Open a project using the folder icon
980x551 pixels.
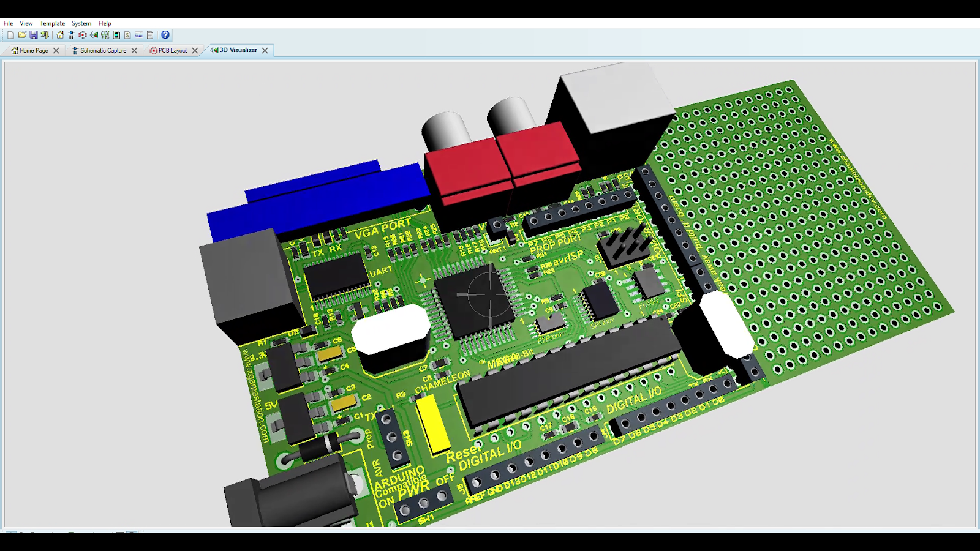coord(22,35)
